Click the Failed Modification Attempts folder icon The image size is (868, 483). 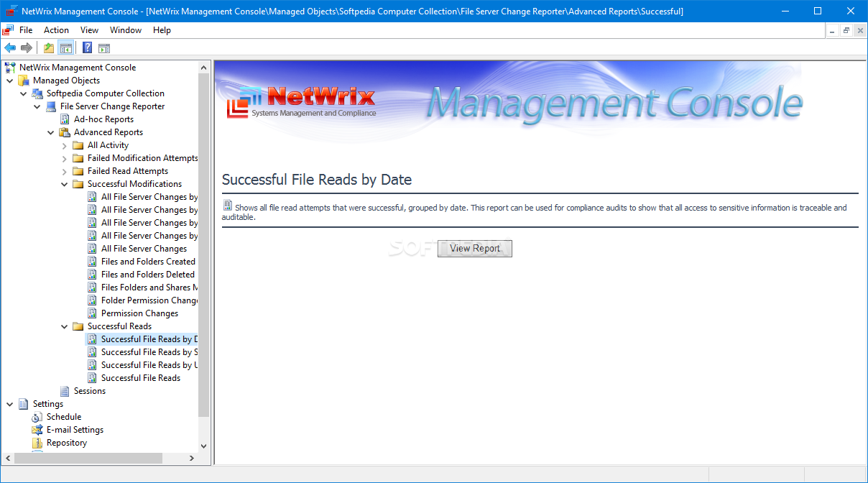coord(78,158)
